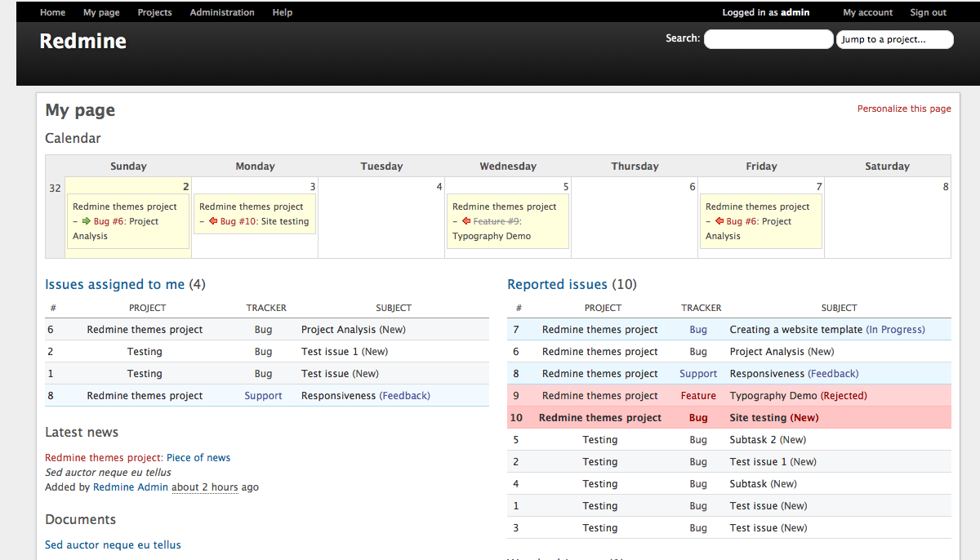Click the about 2 hours timestamp link
This screenshot has width=980, height=560.
click(205, 487)
